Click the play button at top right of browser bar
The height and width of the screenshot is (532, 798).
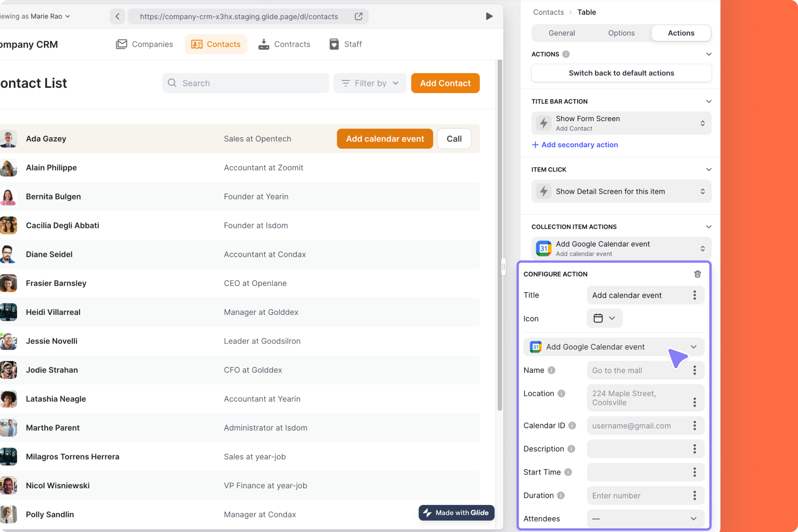(490, 16)
